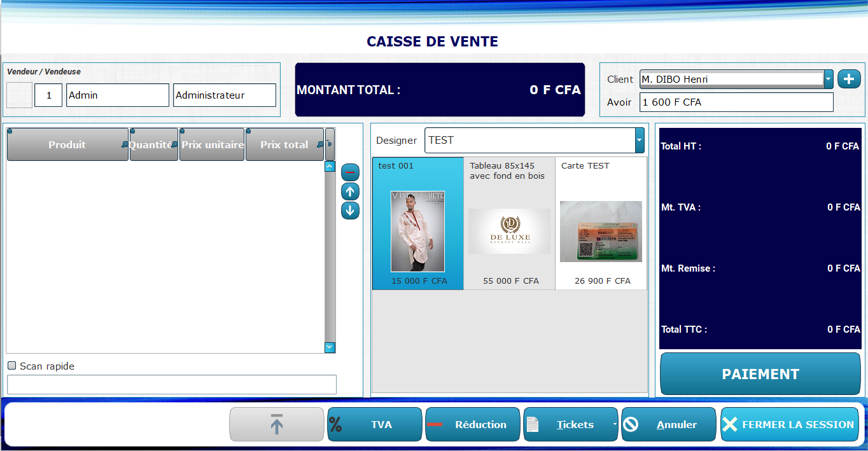Enable the Scan rapide checkbox
Image resolution: width=868 pixels, height=451 pixels.
click(x=11, y=366)
